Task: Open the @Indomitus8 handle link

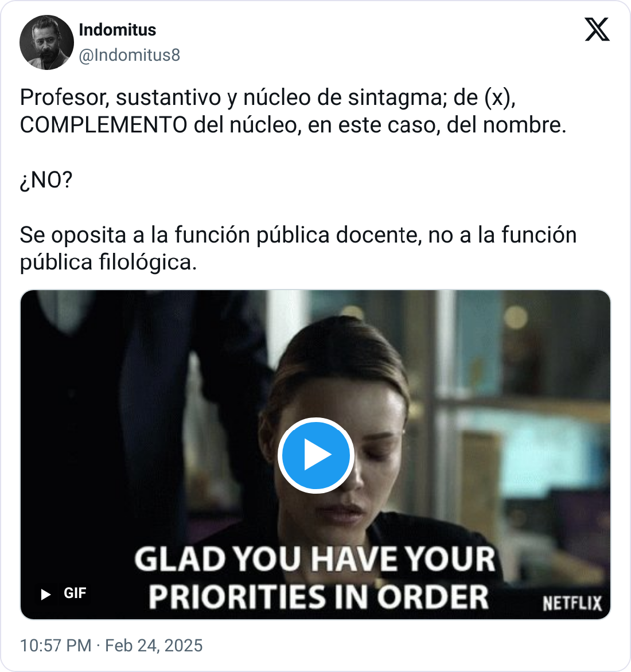Action: tap(130, 55)
